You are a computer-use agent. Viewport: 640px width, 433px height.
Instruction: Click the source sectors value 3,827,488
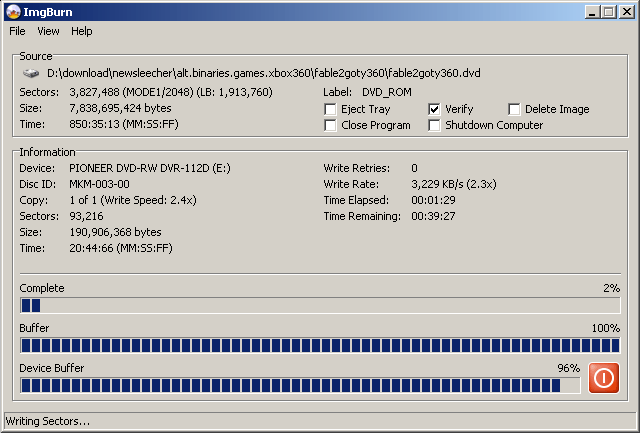tap(171, 92)
